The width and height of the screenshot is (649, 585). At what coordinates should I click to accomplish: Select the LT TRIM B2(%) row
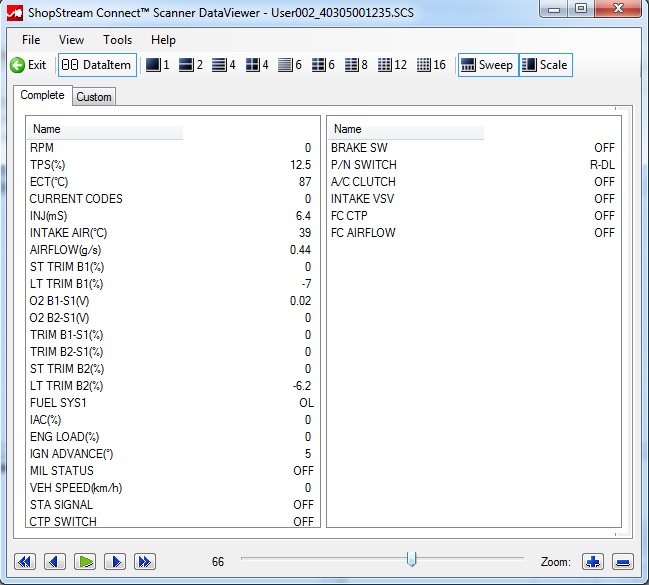(173, 385)
